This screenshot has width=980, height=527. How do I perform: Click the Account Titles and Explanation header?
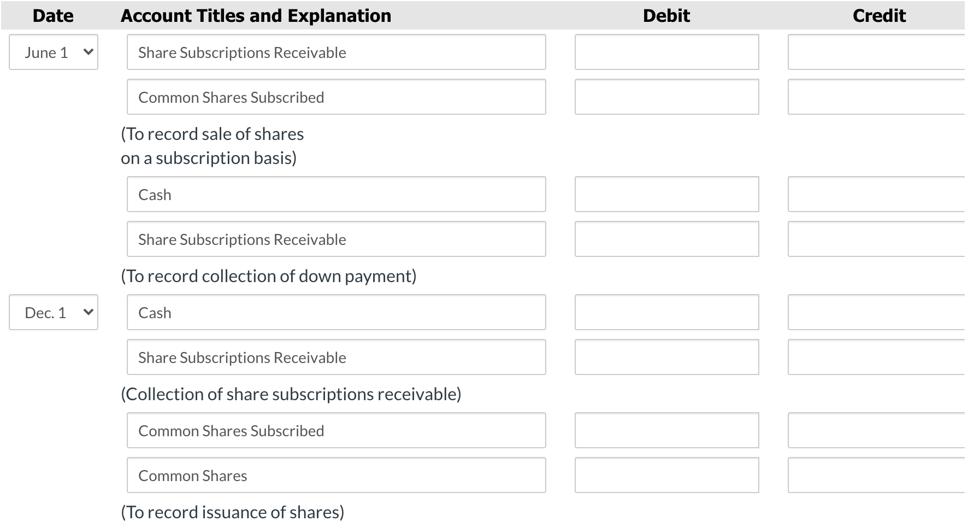[256, 15]
